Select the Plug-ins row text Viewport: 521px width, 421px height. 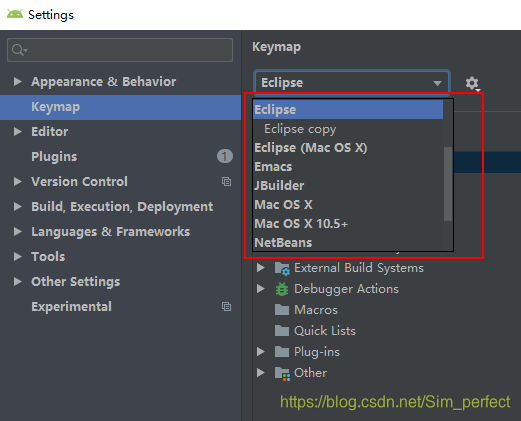point(317,352)
